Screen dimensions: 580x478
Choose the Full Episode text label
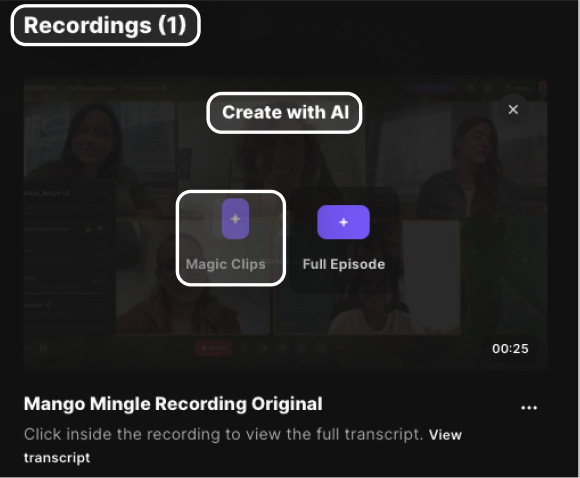coord(344,264)
